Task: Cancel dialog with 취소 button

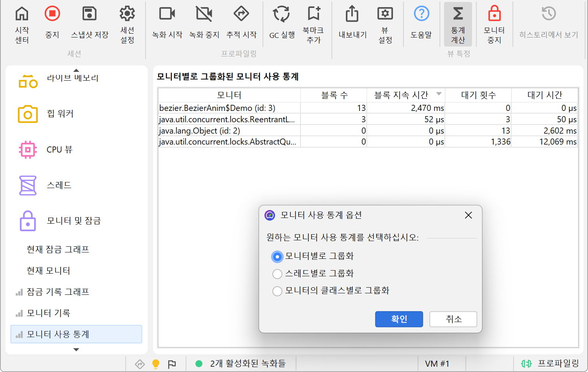Action: (453, 319)
